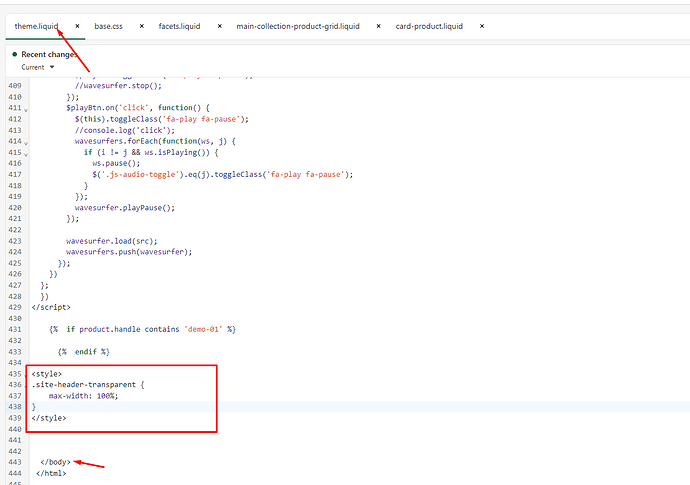Screen dimensions: 690x485
Task: Switch to main-collection-product-grid.liquid tab
Action: click(298, 26)
